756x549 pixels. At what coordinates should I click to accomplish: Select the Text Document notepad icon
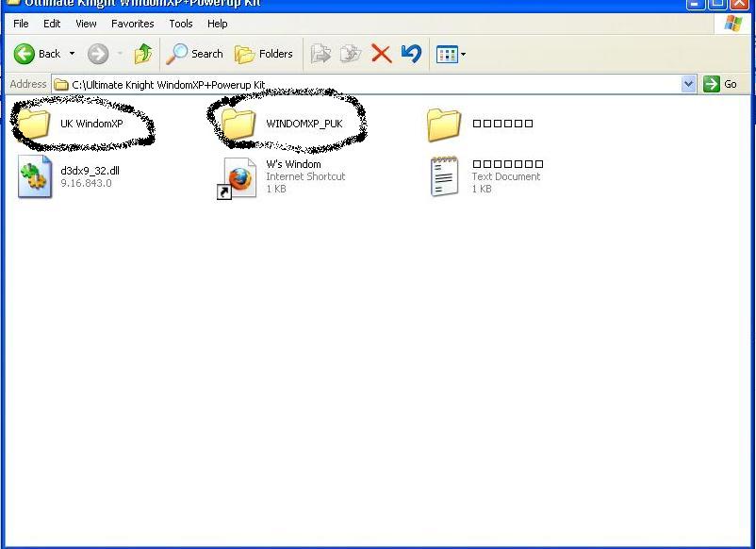[444, 176]
